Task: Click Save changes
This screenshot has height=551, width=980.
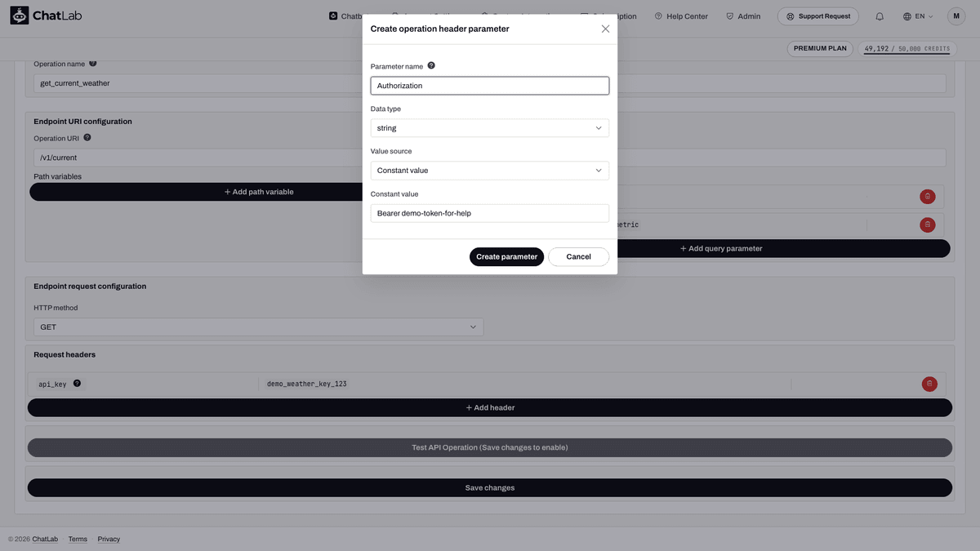Action: coord(490,487)
